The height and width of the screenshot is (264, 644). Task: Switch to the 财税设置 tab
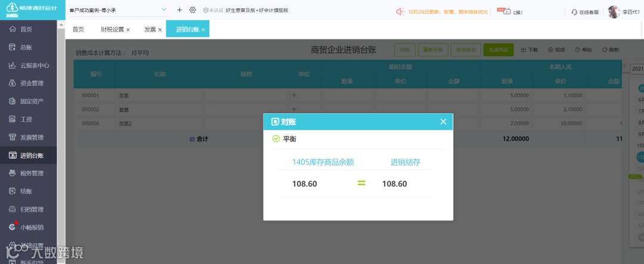pyautogui.click(x=112, y=30)
